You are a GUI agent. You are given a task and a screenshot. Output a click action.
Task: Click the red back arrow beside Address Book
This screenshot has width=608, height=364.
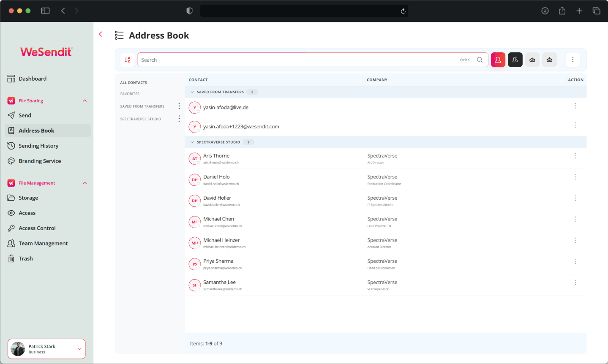click(x=101, y=34)
